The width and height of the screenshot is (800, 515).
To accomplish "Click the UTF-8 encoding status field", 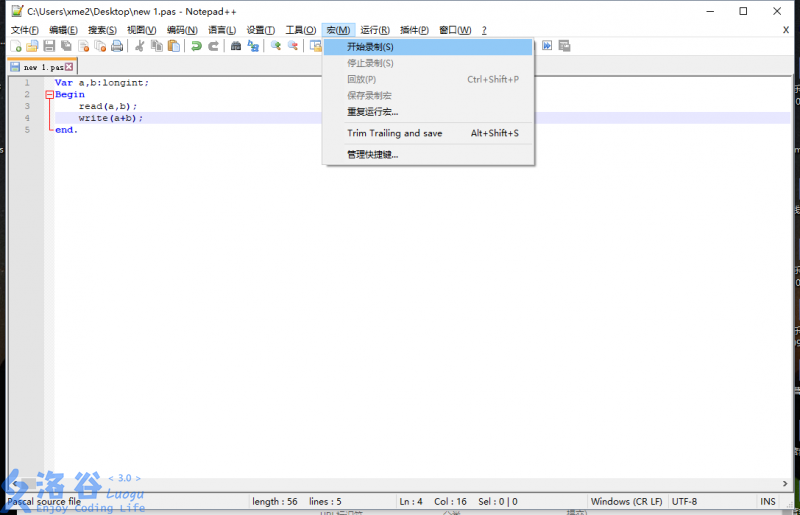I will 684,502.
